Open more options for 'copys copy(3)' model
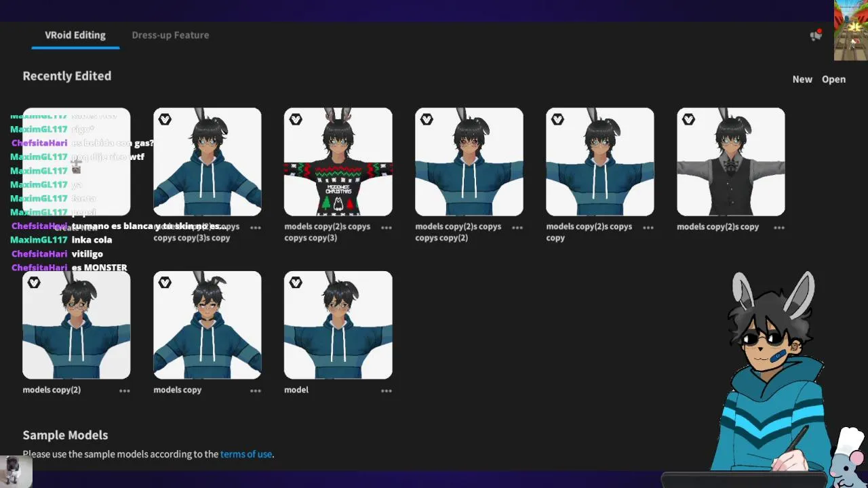Viewport: 868px width, 488px height. click(x=387, y=228)
